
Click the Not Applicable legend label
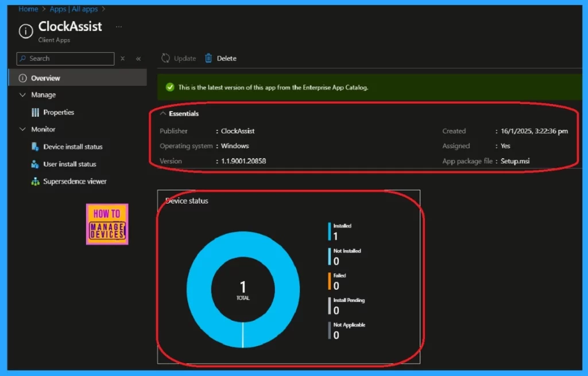point(349,325)
